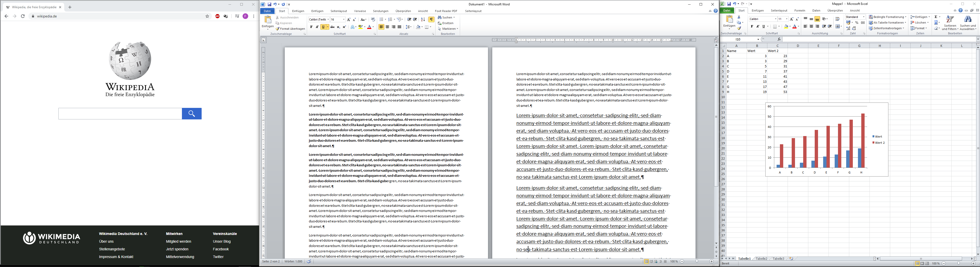Toggle bold in the Excel ribbon
The height and width of the screenshot is (267, 980).
tap(752, 27)
